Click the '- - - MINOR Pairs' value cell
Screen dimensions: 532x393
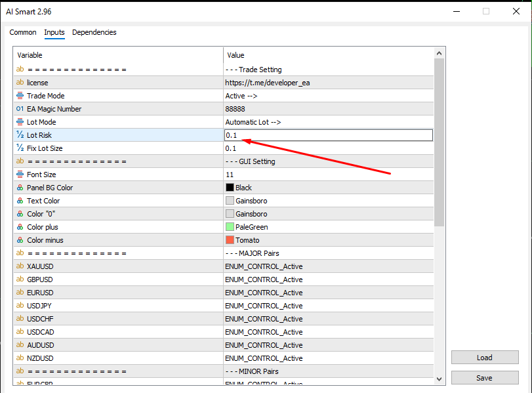tap(329, 371)
